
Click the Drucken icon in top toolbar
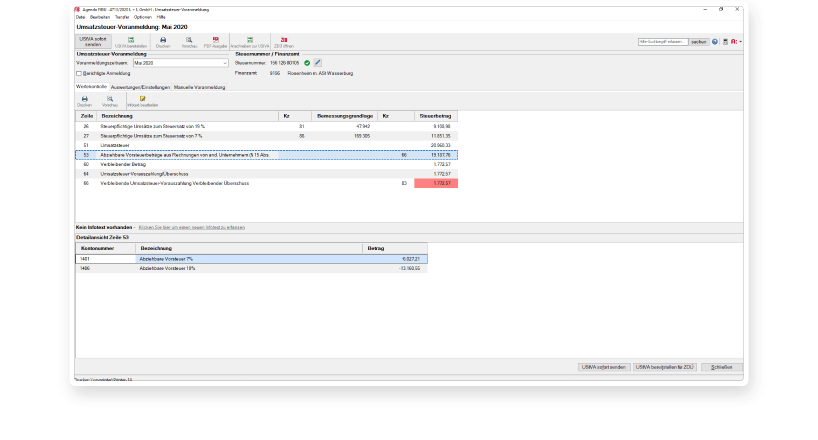click(x=163, y=41)
